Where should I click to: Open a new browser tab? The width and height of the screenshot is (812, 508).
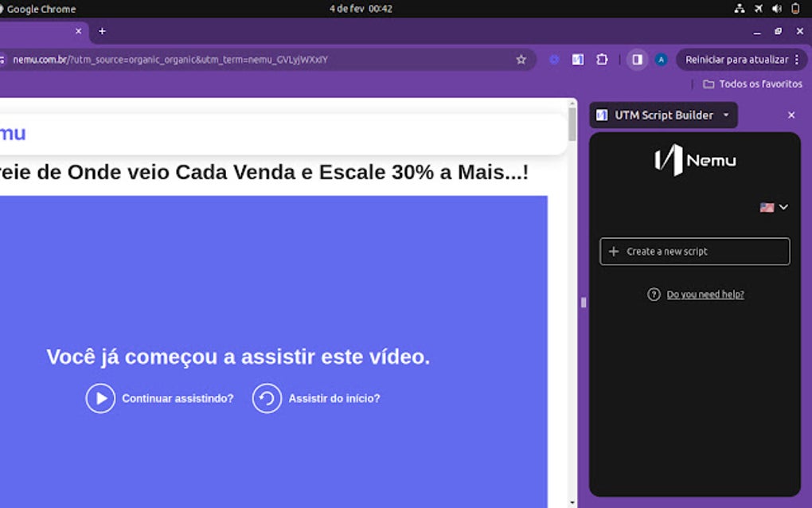click(x=101, y=31)
